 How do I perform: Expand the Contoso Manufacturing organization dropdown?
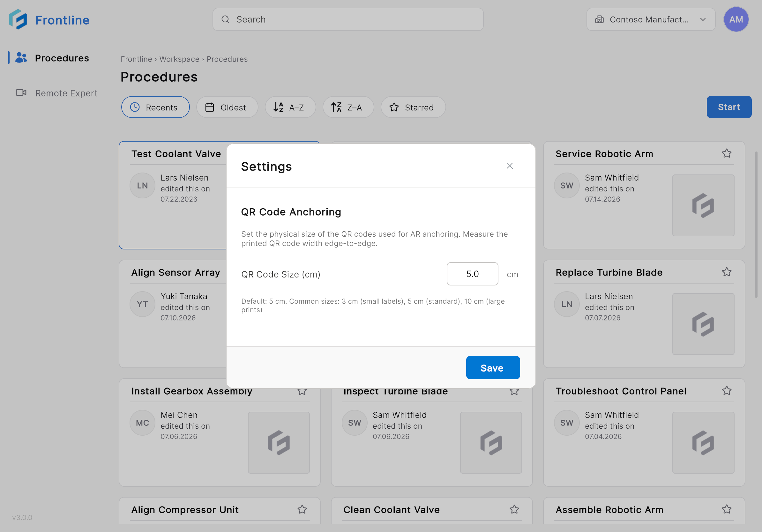pyautogui.click(x=651, y=19)
